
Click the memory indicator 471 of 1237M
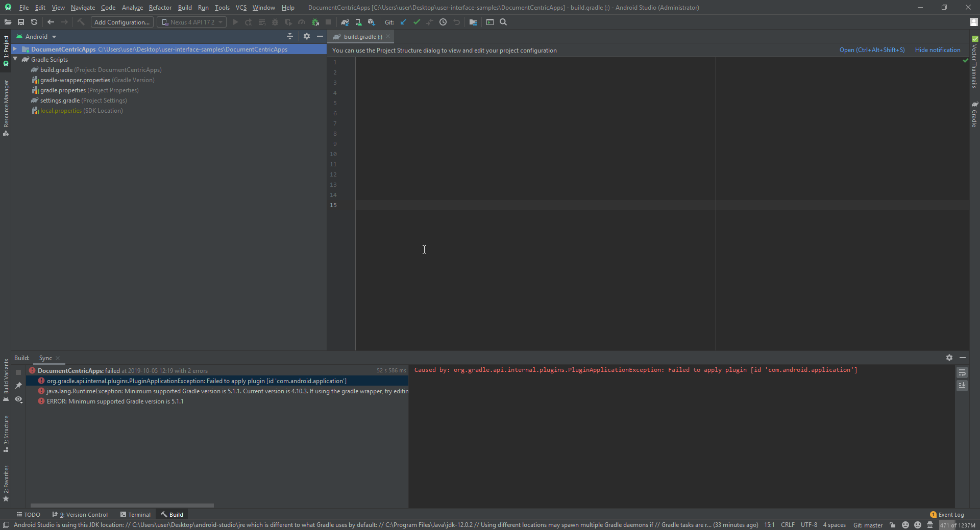(x=958, y=525)
